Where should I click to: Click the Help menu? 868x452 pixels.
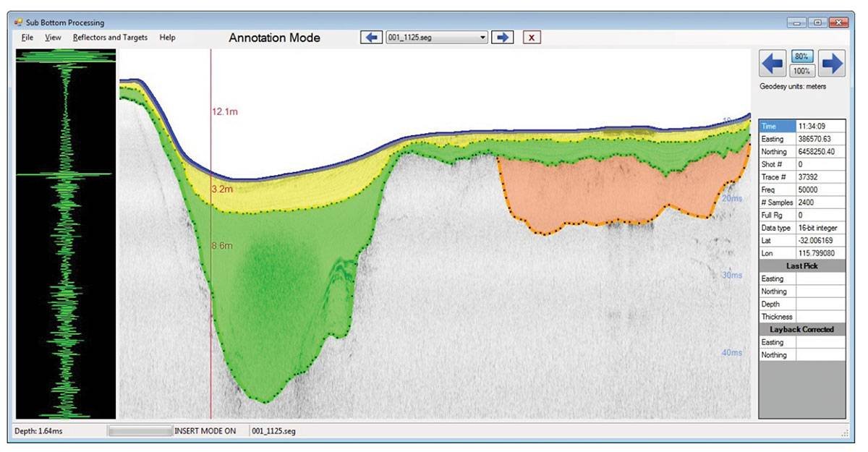(x=167, y=38)
